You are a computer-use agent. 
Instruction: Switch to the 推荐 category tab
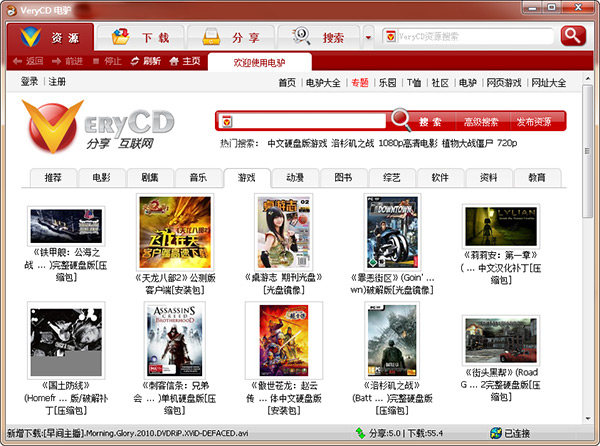pyautogui.click(x=53, y=178)
